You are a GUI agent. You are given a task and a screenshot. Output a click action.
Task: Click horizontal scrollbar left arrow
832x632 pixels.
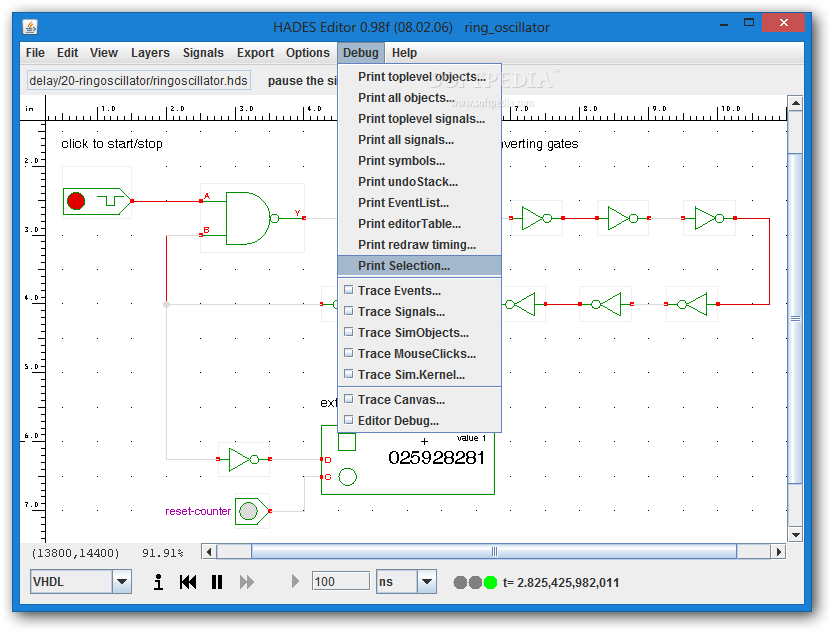coord(209,552)
